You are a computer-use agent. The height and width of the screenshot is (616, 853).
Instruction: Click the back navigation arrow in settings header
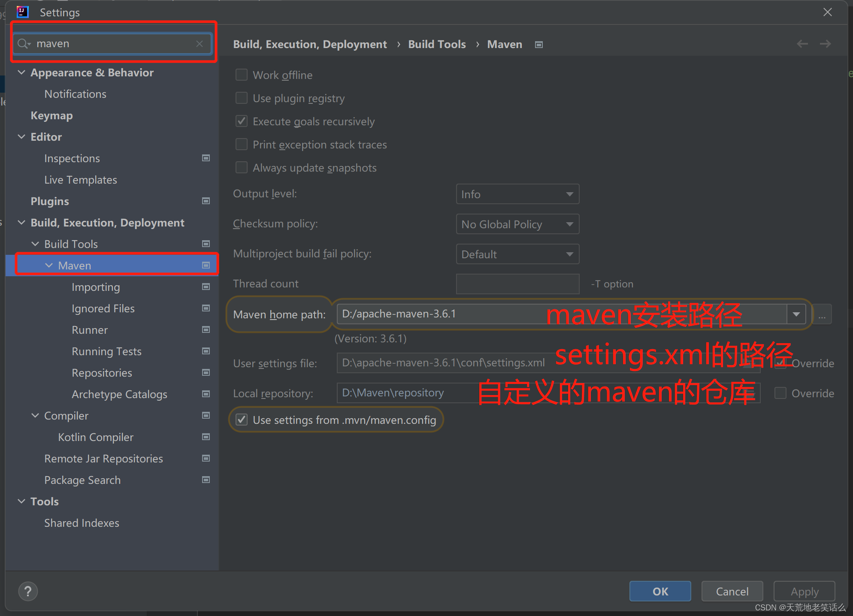(802, 44)
